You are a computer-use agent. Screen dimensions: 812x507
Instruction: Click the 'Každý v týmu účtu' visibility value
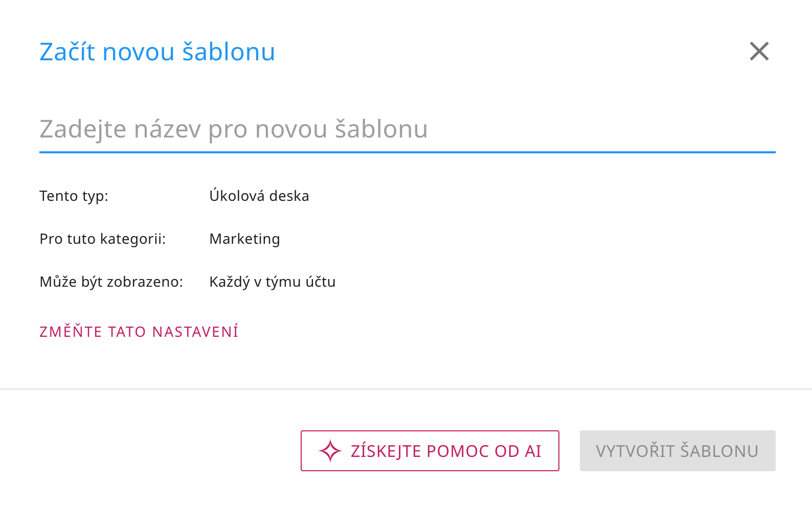[272, 282]
